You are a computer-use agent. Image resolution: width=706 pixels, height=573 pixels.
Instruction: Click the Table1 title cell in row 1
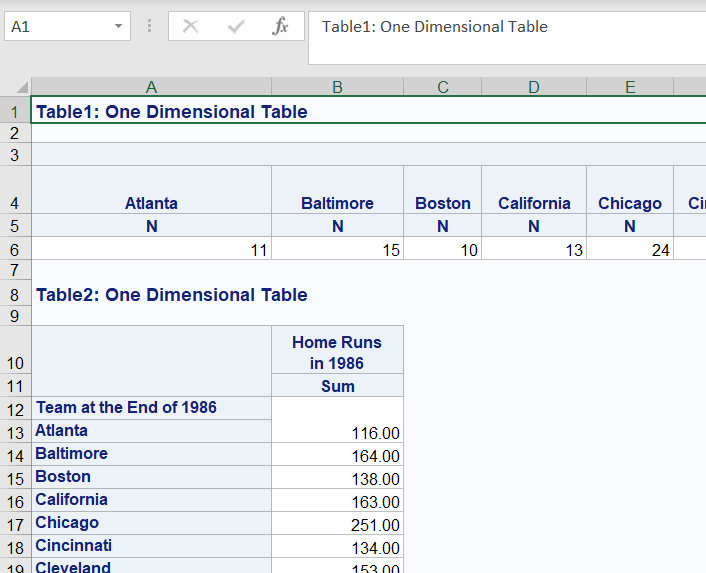pyautogui.click(x=171, y=112)
